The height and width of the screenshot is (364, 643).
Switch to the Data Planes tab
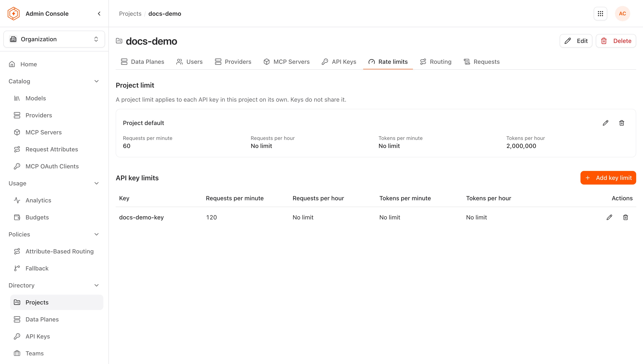pos(142,62)
